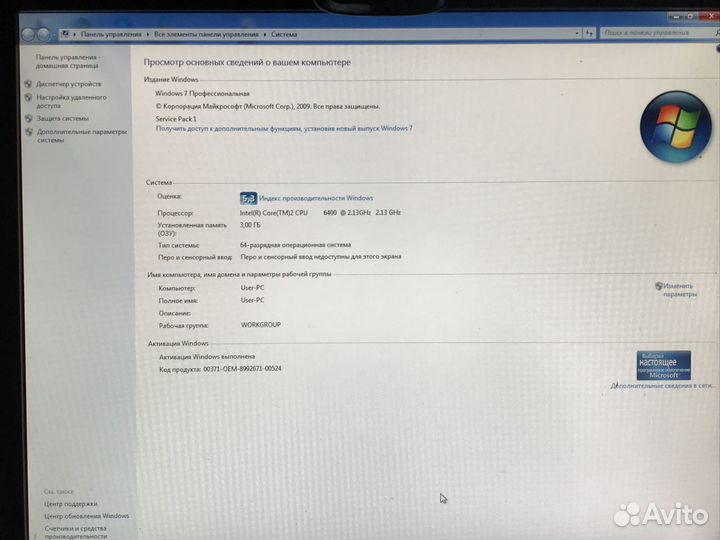
Task: Select 'Система' breadcrumb item
Action: coord(284,34)
